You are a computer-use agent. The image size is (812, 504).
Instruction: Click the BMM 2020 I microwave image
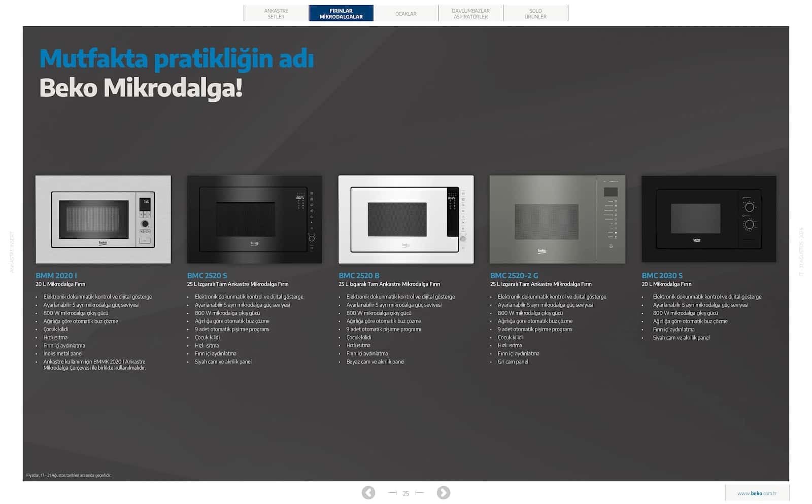point(103,220)
